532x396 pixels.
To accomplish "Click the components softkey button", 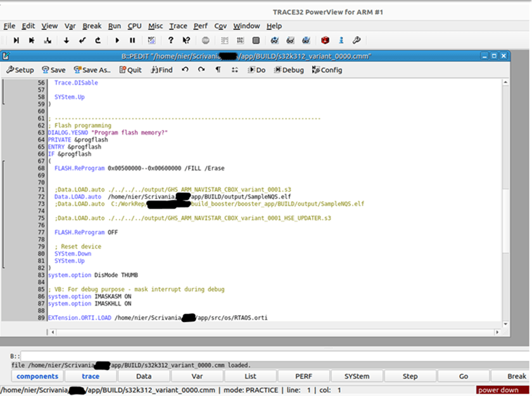I will [x=37, y=376].
